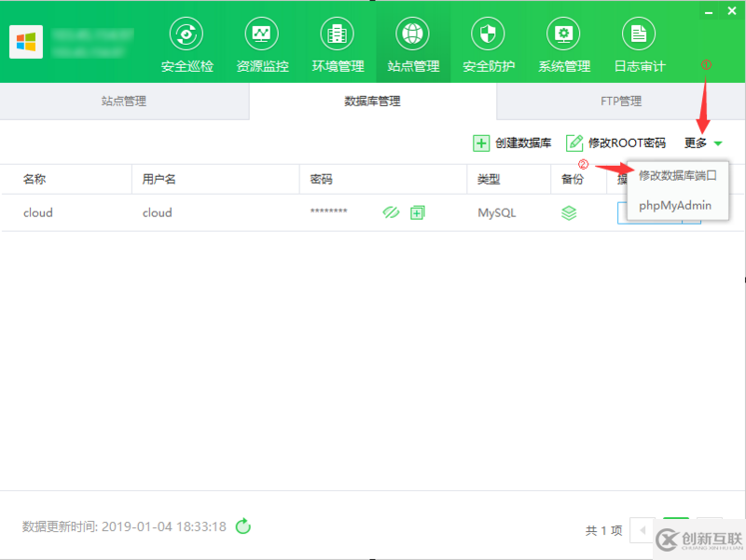This screenshot has width=746, height=560.
Task: Copy the cloud database password
Action: pos(417,212)
